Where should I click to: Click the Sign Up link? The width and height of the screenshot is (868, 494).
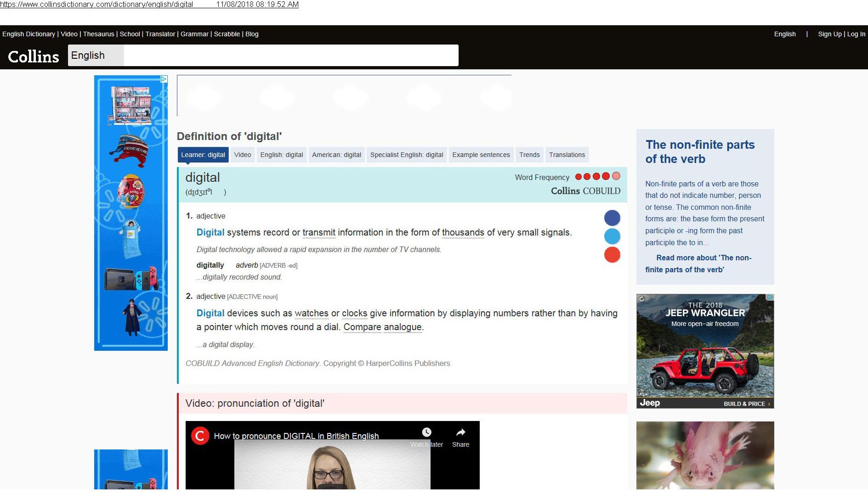829,34
